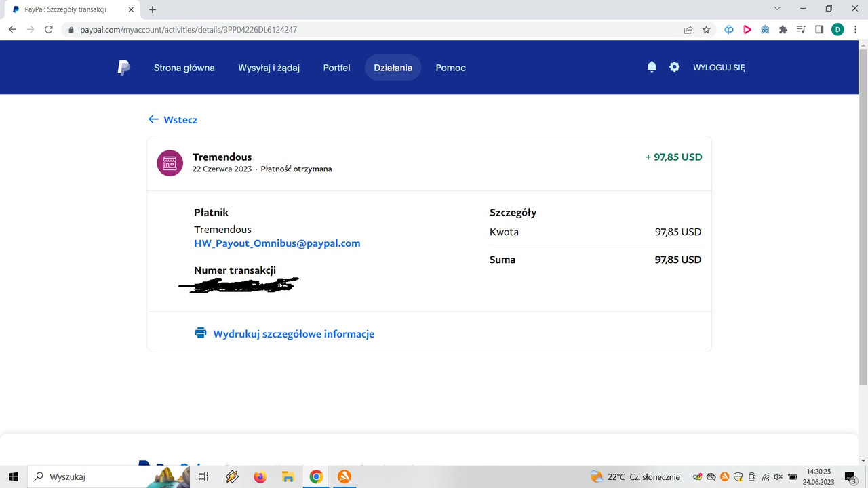Open the clock showing 14:20:25

coord(818,476)
